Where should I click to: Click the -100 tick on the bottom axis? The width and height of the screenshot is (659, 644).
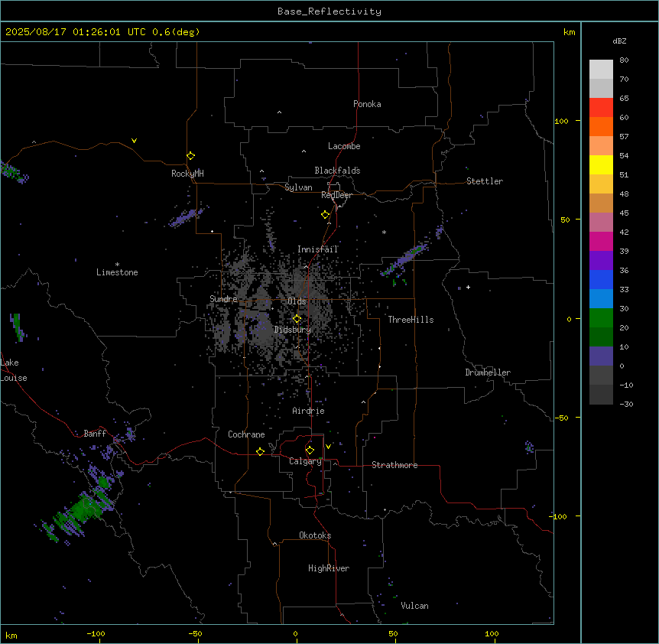(x=96, y=633)
